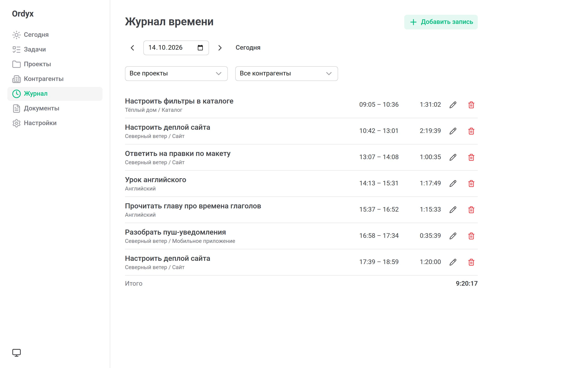Jump to today with 'Сегодня' button
The image size is (588, 368).
[248, 48]
